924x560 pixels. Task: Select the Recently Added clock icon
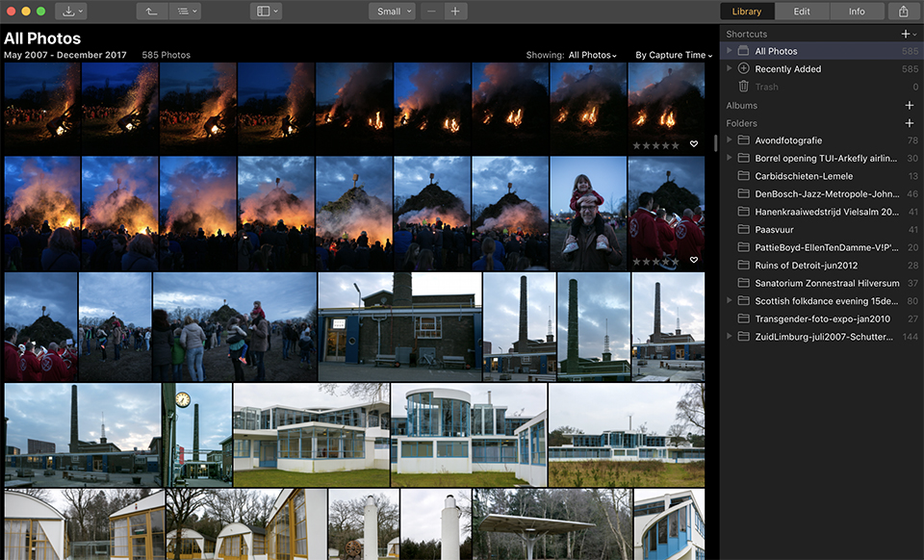coord(744,68)
